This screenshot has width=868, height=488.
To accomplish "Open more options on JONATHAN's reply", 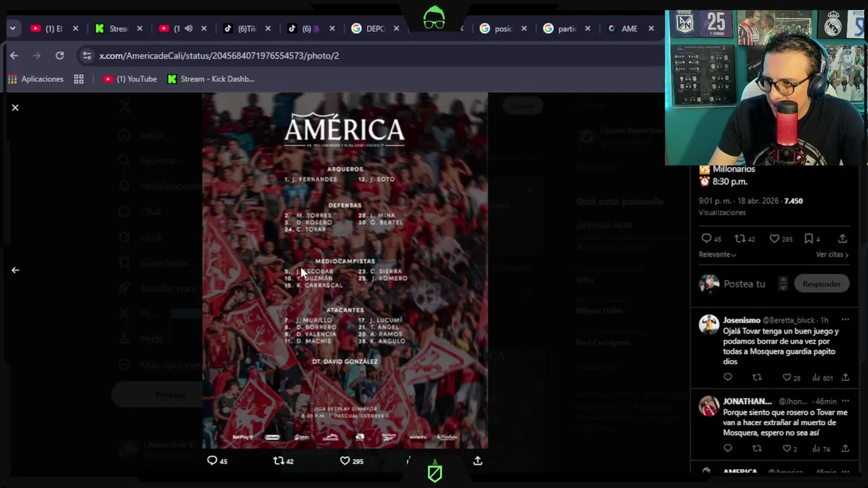I will pos(845,401).
